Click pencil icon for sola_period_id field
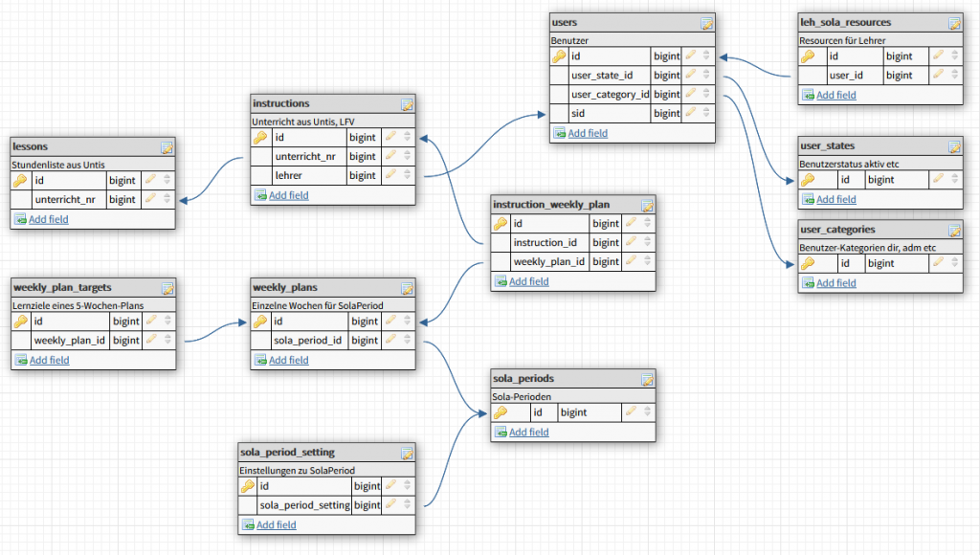 coord(390,341)
